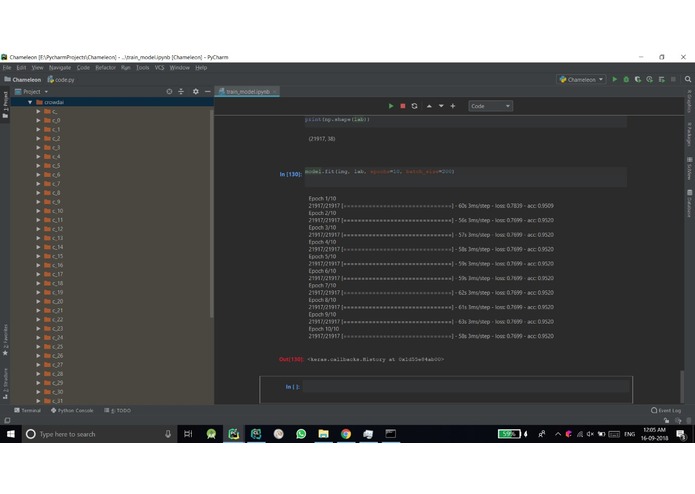Open WhatsApp from the taskbar
Image resolution: width=695 pixels, height=494 pixels.
click(301, 434)
